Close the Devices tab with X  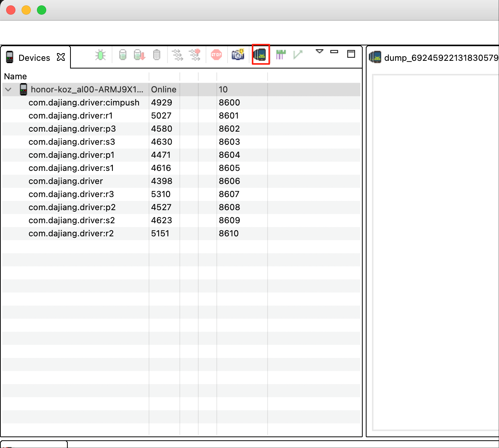(x=61, y=57)
